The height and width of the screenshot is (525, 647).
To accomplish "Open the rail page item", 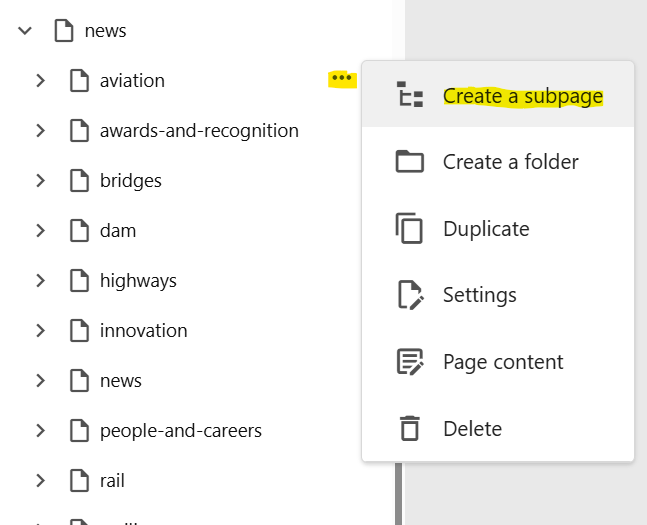I will point(114,481).
